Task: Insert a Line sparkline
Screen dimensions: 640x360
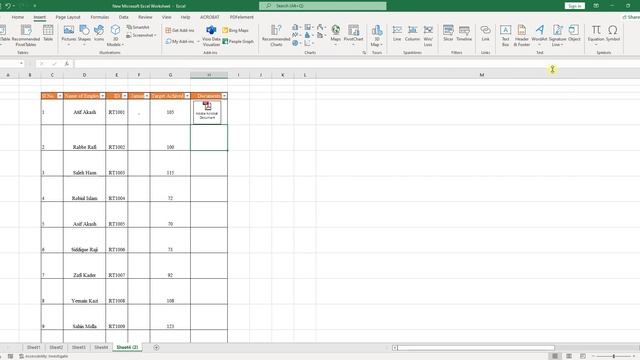Action: click(397, 33)
